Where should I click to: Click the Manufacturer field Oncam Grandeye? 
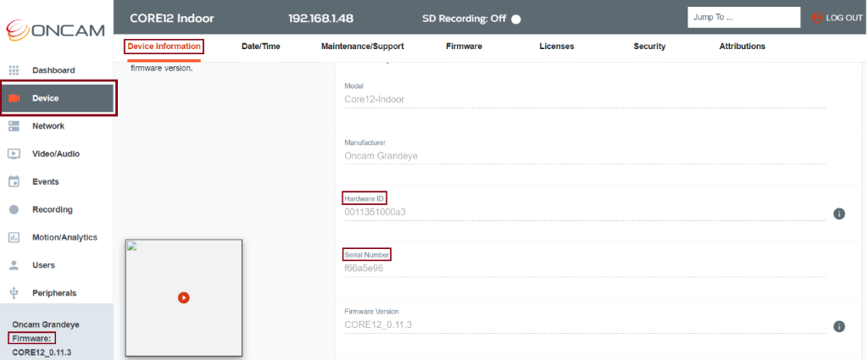(x=381, y=156)
